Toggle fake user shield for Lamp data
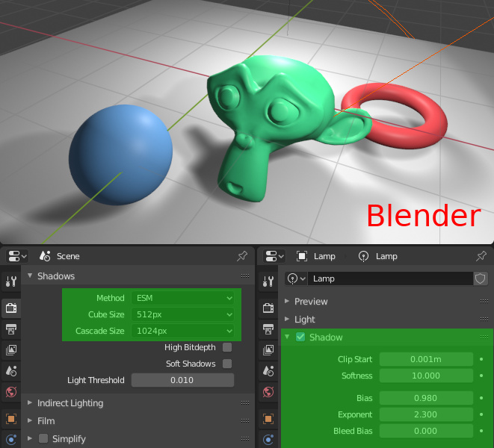 [481, 279]
